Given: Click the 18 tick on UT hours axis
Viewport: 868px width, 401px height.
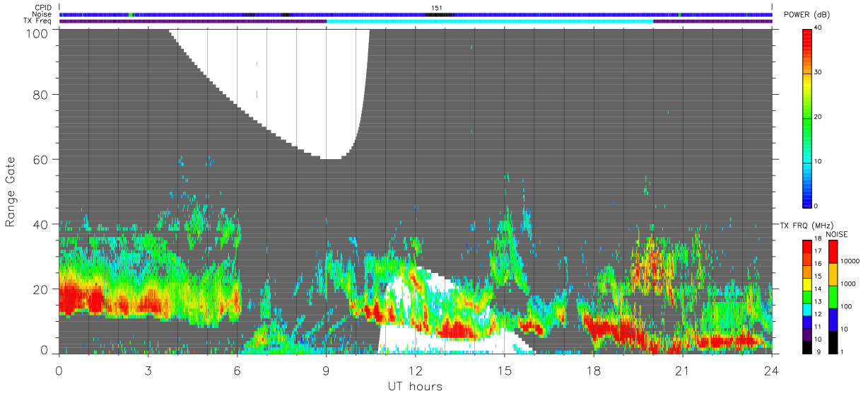Looking at the screenshot, I should pyautogui.click(x=594, y=370).
